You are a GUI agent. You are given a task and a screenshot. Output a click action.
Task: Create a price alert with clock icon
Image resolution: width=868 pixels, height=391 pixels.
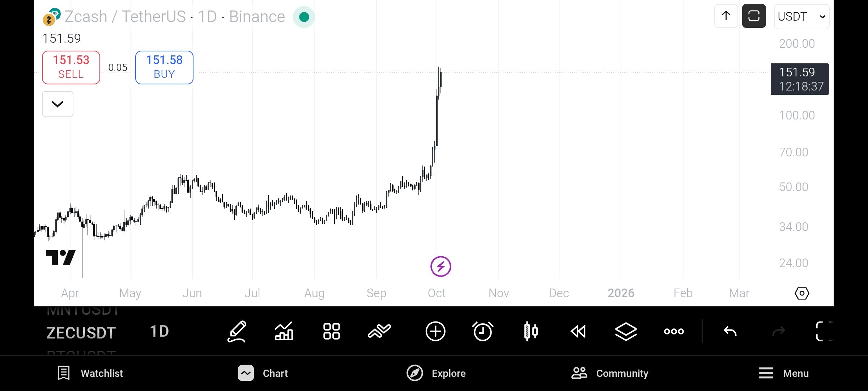(482, 331)
